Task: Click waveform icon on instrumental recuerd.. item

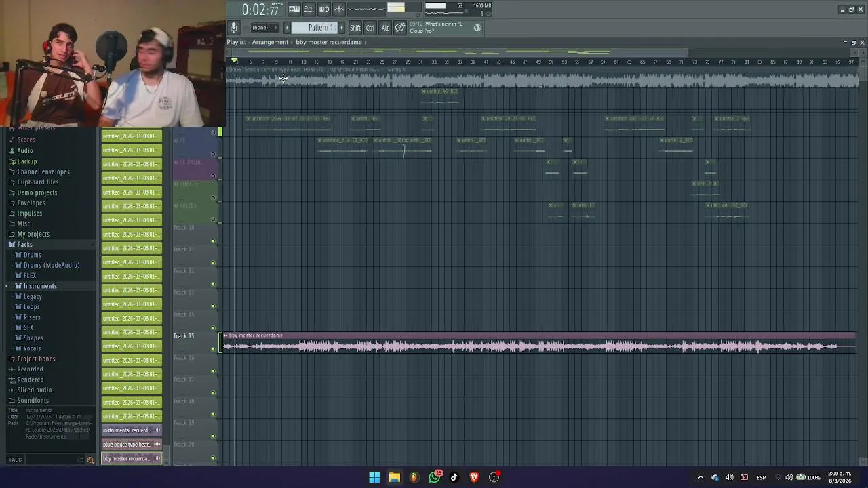Action: point(157,430)
